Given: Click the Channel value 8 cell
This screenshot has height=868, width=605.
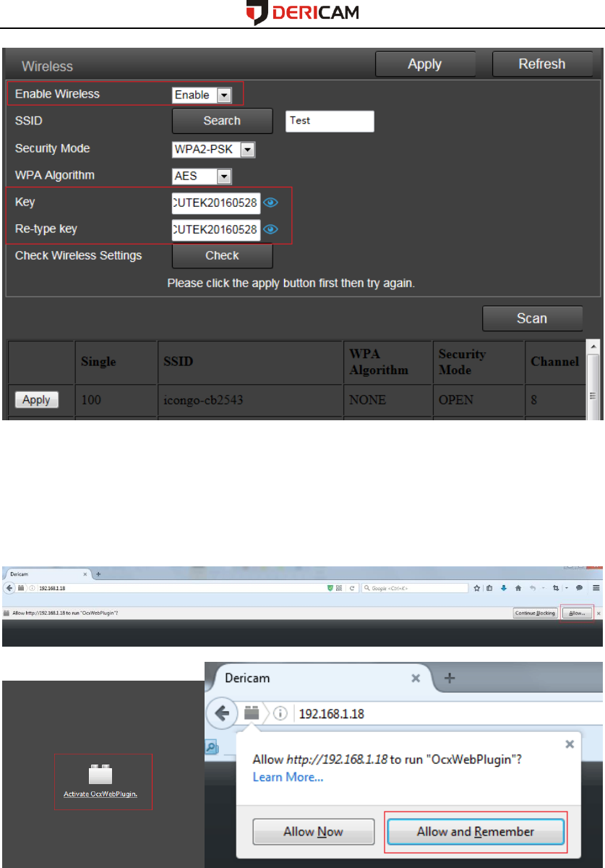Looking at the screenshot, I should tap(554, 400).
